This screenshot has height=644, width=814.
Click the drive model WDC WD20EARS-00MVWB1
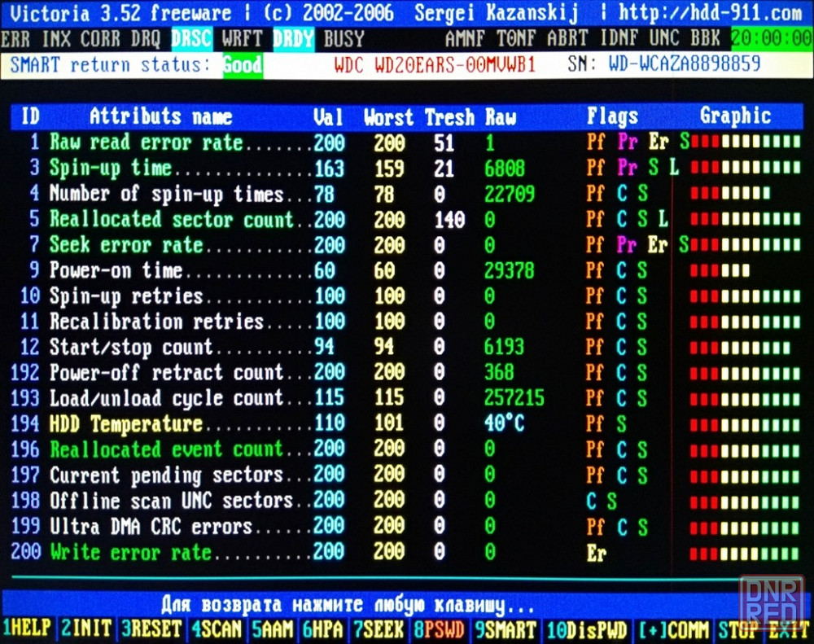tap(435, 64)
